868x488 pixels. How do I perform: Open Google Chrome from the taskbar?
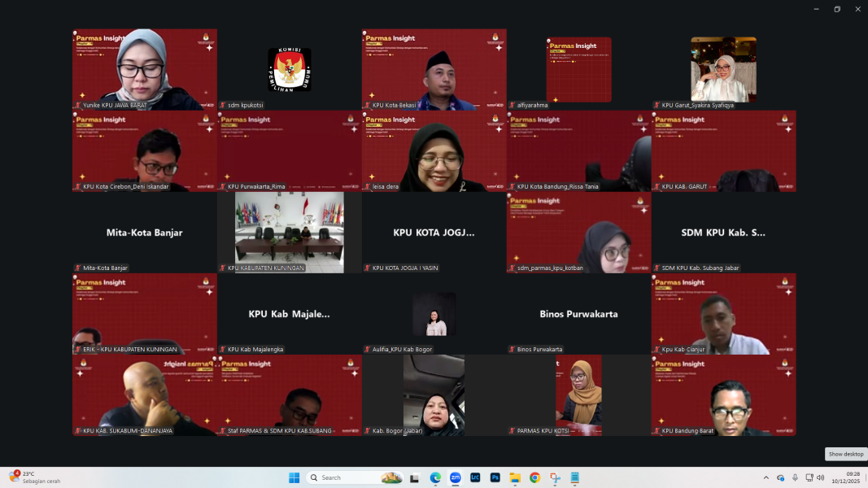pyautogui.click(x=534, y=477)
